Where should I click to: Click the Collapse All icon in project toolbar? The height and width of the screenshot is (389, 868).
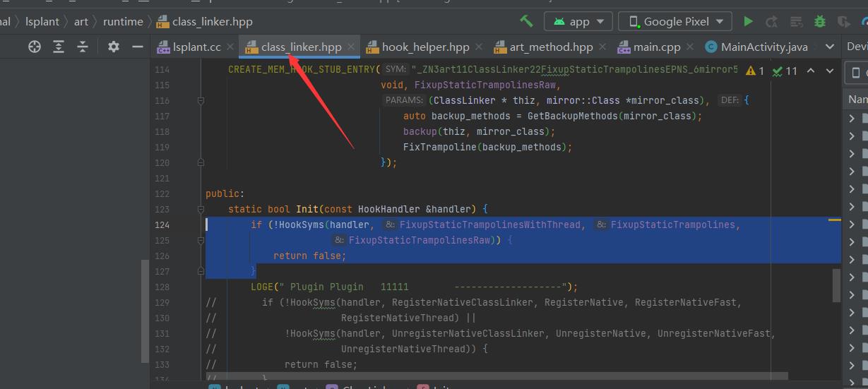coord(83,47)
